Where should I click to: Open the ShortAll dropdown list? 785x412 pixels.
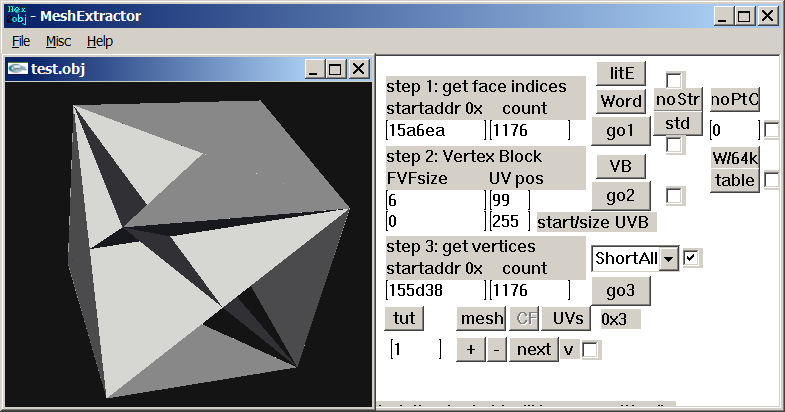668,259
